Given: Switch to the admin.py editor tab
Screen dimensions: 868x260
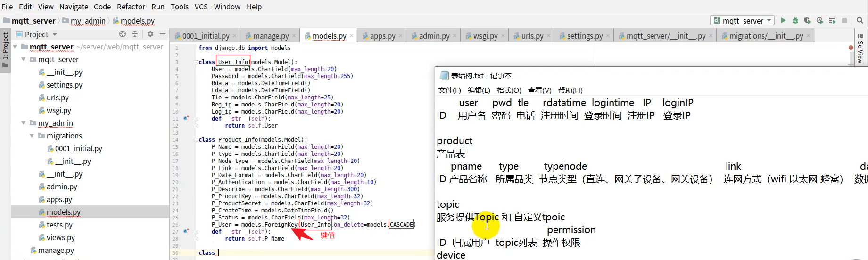Looking at the screenshot, I should 434,36.
